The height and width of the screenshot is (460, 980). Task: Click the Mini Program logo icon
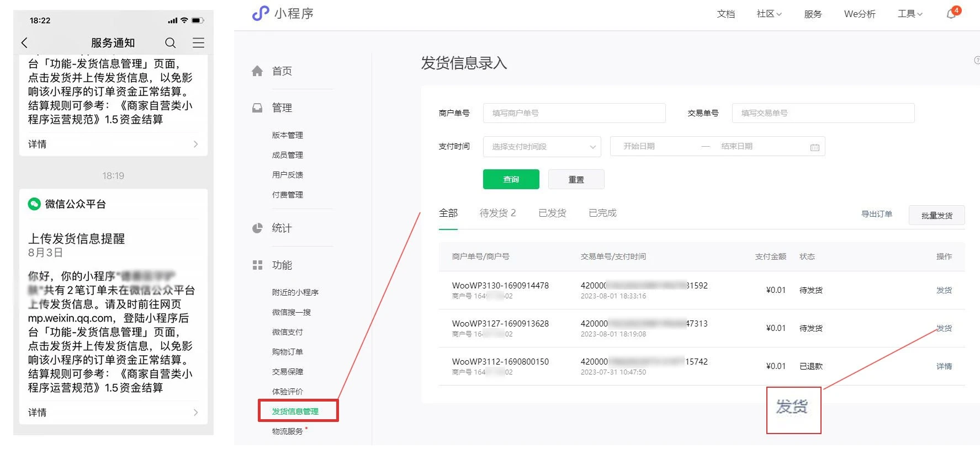pos(260,13)
